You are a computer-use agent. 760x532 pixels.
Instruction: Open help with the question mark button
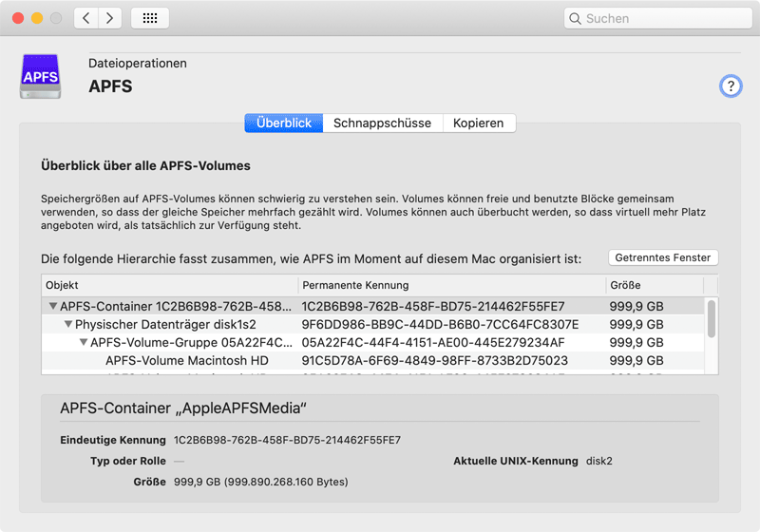(731, 86)
